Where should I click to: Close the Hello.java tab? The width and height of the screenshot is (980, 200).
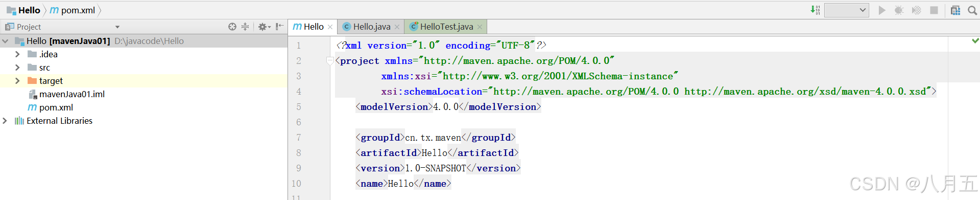pyautogui.click(x=397, y=27)
